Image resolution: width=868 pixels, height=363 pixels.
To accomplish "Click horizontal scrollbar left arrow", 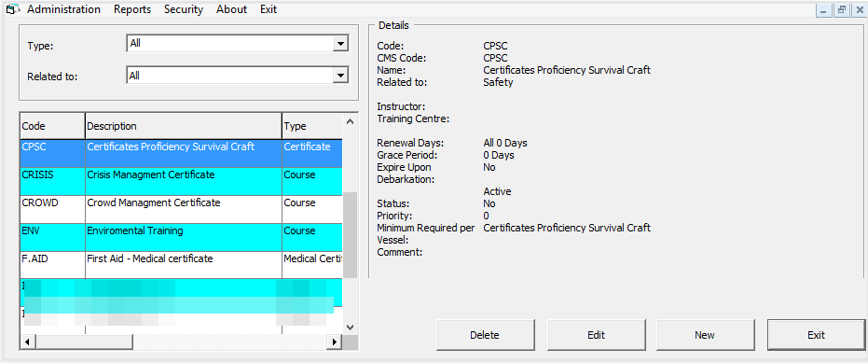I will tap(28, 342).
